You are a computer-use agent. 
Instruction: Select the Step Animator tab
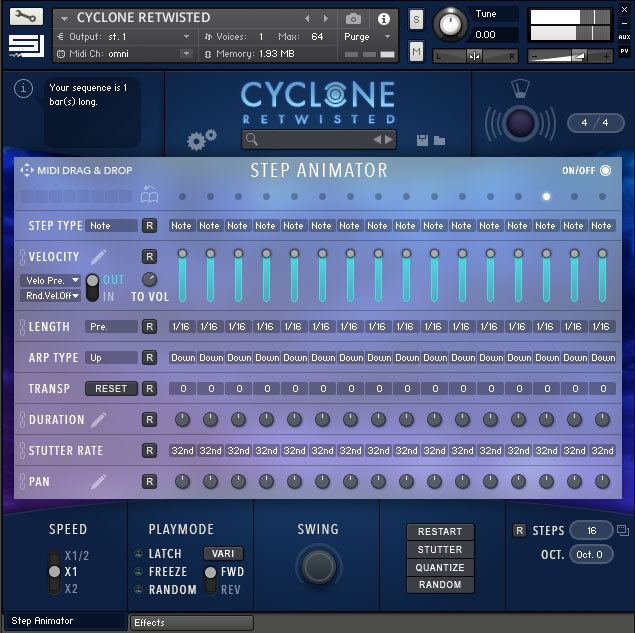pyautogui.click(x=64, y=621)
